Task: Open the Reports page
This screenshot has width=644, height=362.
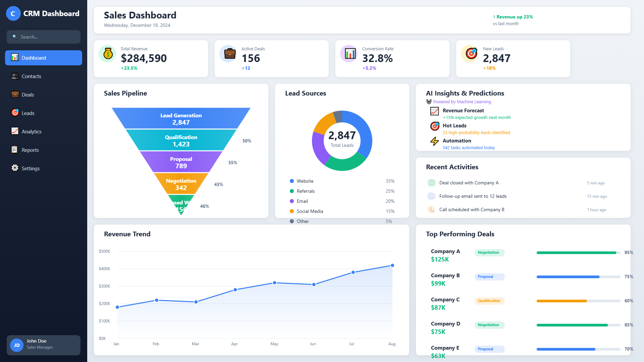Action: 44,150
